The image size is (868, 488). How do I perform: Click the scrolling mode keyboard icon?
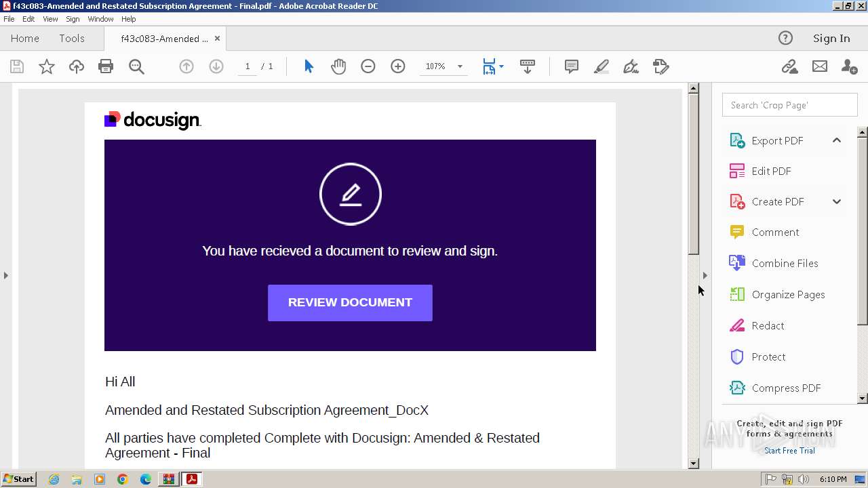528,66
